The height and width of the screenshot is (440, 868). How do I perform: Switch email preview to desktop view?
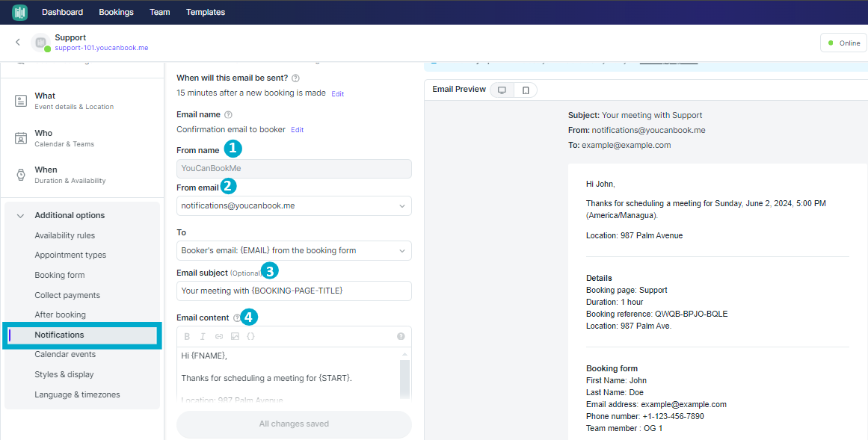502,90
